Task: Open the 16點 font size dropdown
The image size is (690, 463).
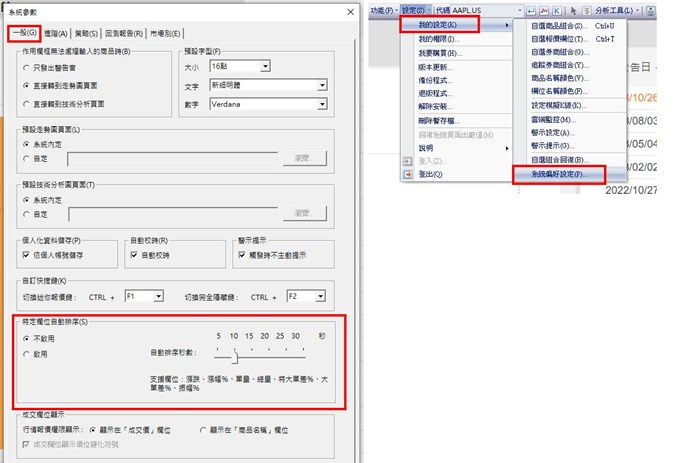Action: pyautogui.click(x=265, y=66)
